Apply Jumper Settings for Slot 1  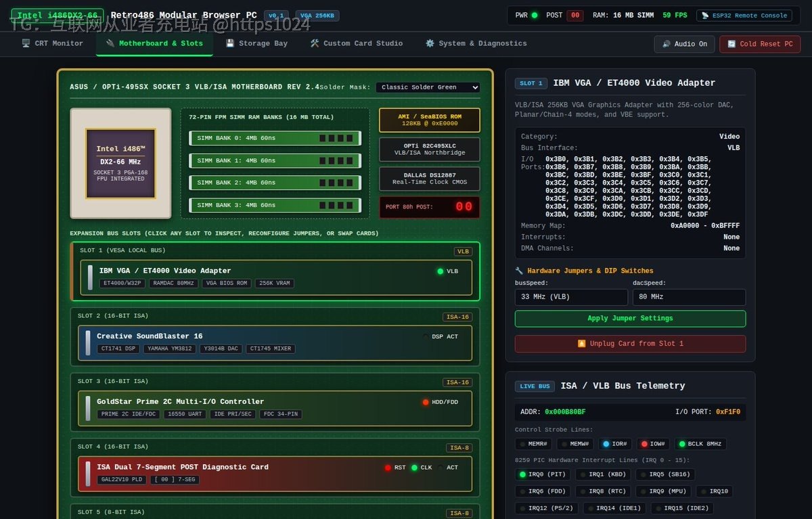(630, 319)
